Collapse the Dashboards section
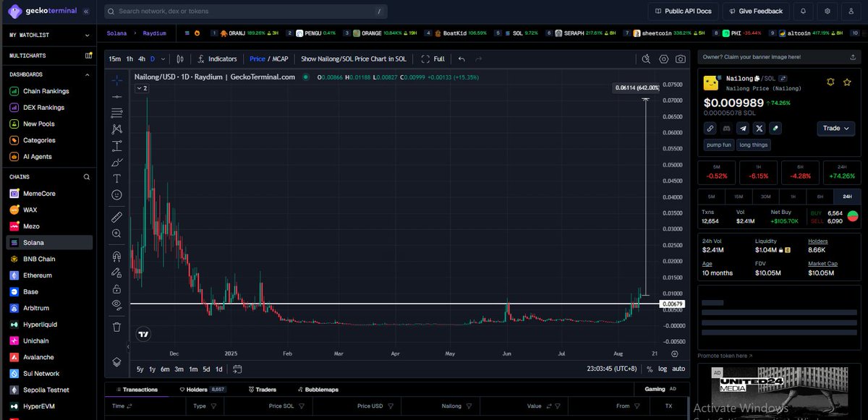868x420 pixels. [x=88, y=74]
